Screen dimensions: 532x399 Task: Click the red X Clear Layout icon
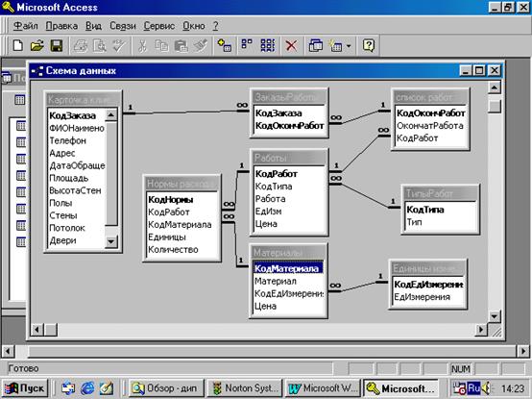coord(291,45)
